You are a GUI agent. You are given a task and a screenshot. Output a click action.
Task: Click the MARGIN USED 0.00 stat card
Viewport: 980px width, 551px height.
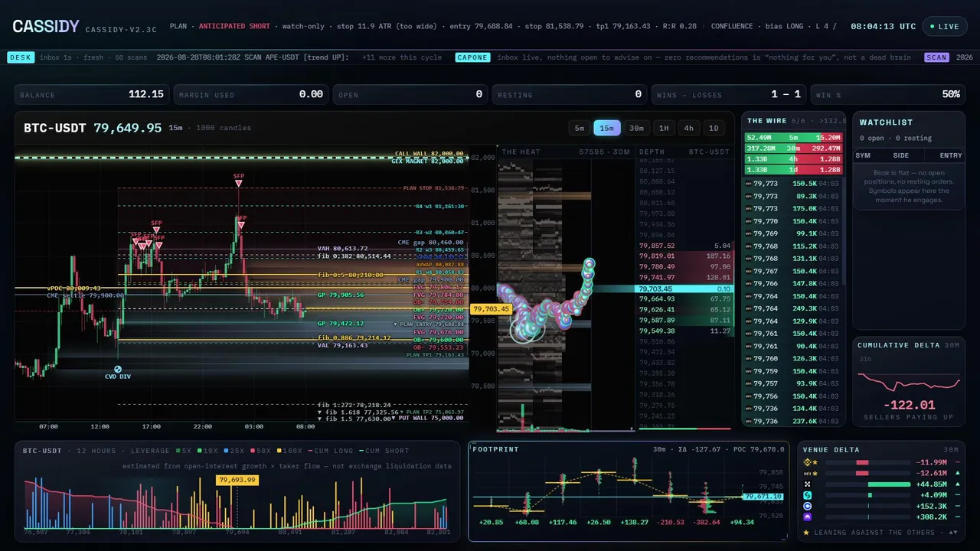(x=251, y=94)
